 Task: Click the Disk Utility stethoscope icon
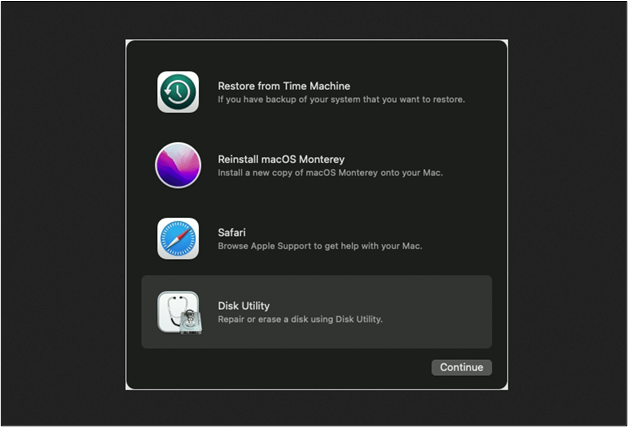pyautogui.click(x=179, y=313)
